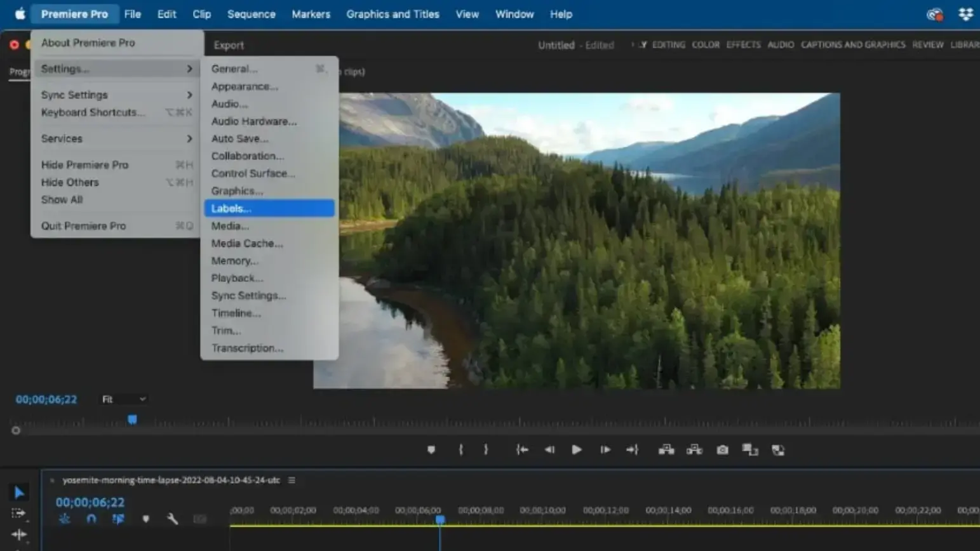Open the timeline settings wrench icon

point(172,519)
